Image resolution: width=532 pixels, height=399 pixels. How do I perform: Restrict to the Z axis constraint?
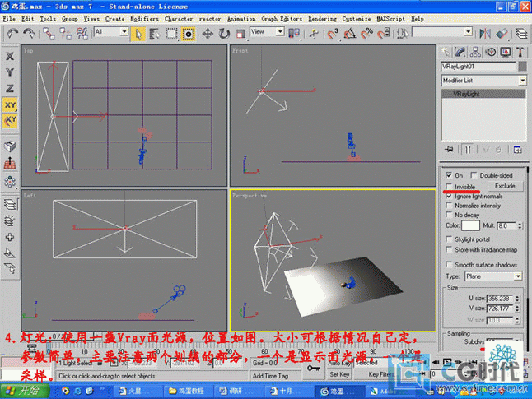10,89
